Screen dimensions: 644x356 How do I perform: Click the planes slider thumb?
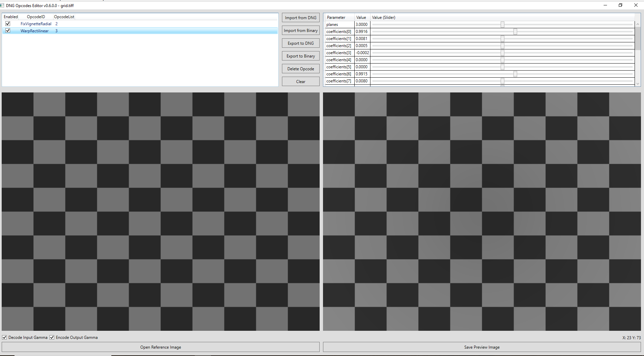pyautogui.click(x=502, y=25)
